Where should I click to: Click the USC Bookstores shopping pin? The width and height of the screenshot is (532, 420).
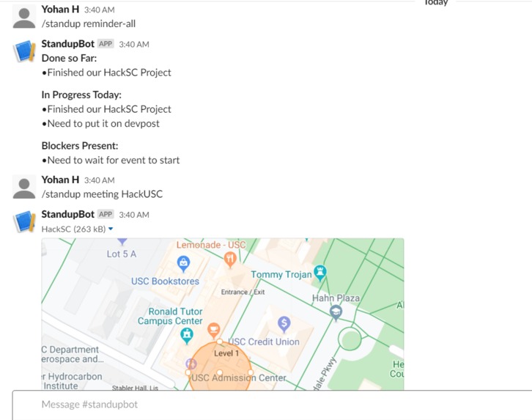183,263
